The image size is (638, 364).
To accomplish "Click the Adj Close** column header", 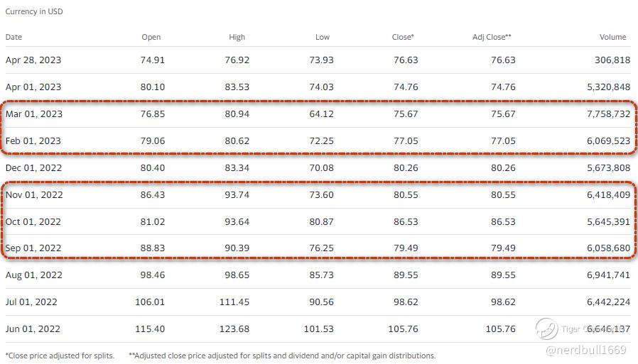I will (x=492, y=37).
